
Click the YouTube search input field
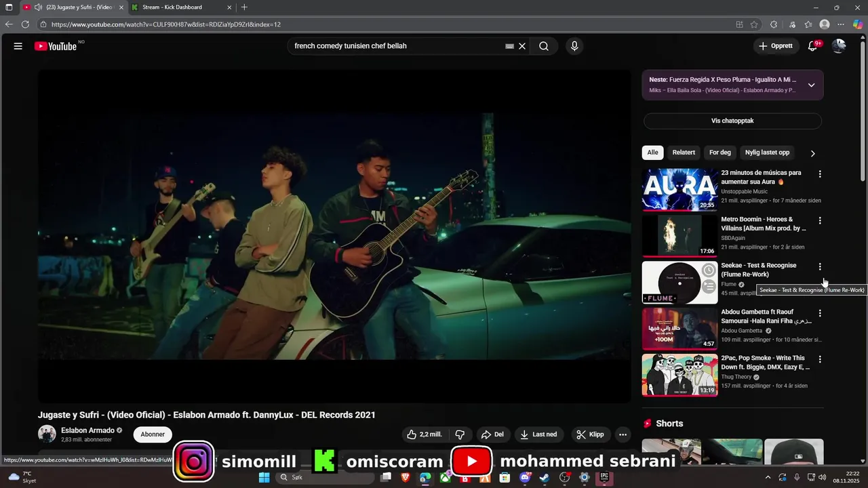(x=397, y=46)
